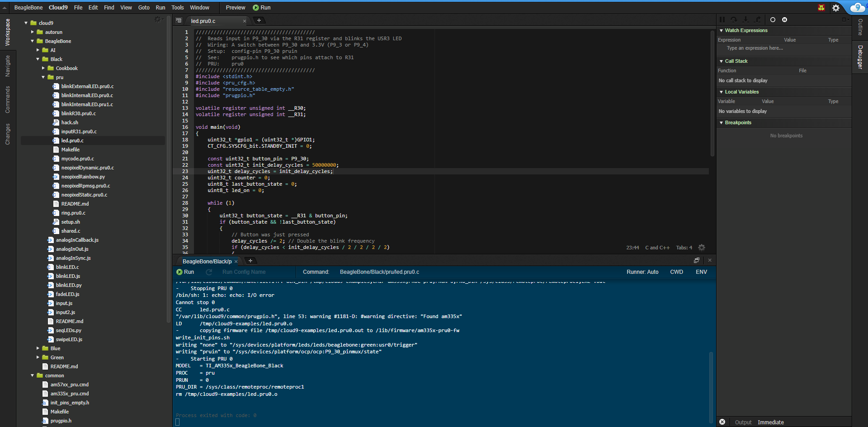The width and height of the screenshot is (868, 427).
Task: Select fadeLED.js in the tree
Action: tap(68, 294)
